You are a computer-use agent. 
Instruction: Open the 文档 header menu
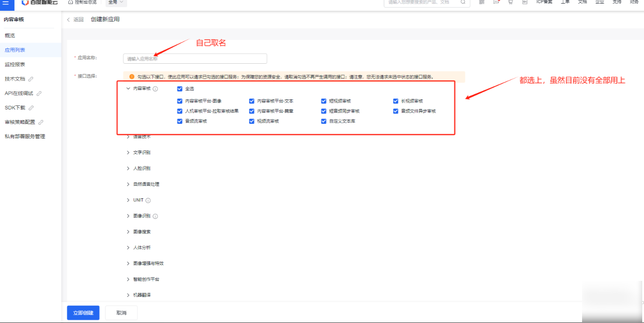(582, 2)
